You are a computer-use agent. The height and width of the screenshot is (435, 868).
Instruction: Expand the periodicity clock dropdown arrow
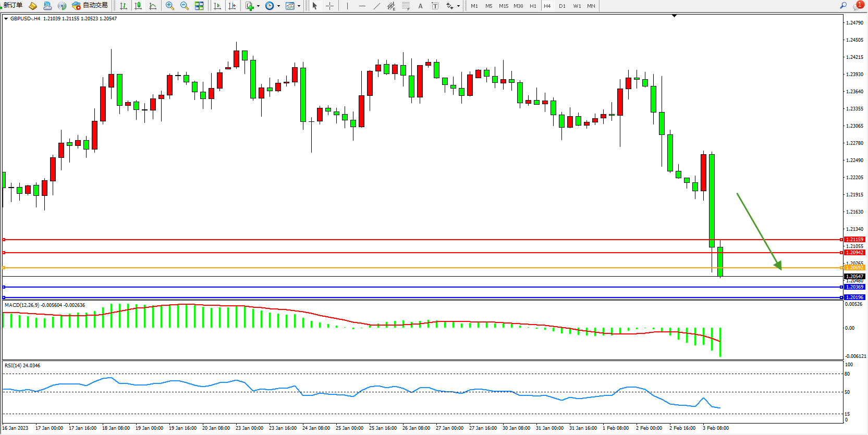point(278,6)
